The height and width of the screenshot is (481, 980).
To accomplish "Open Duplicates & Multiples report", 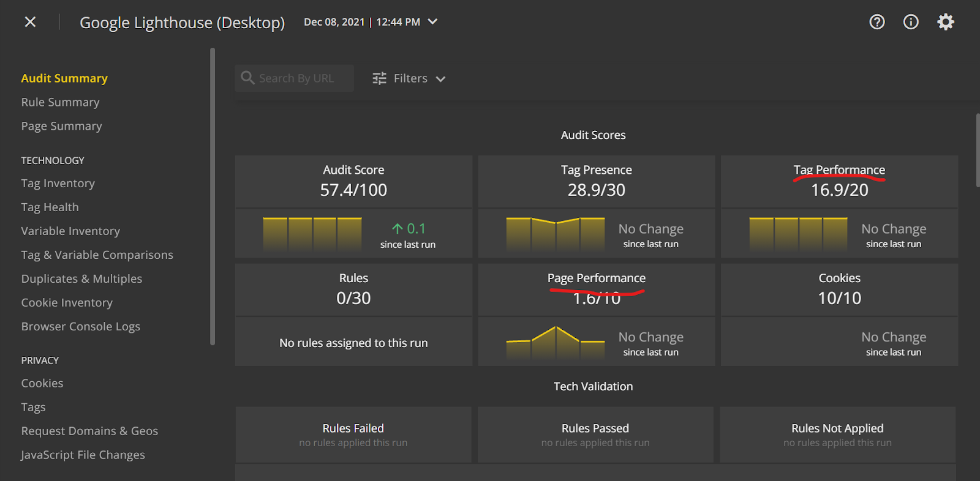I will click(x=81, y=279).
